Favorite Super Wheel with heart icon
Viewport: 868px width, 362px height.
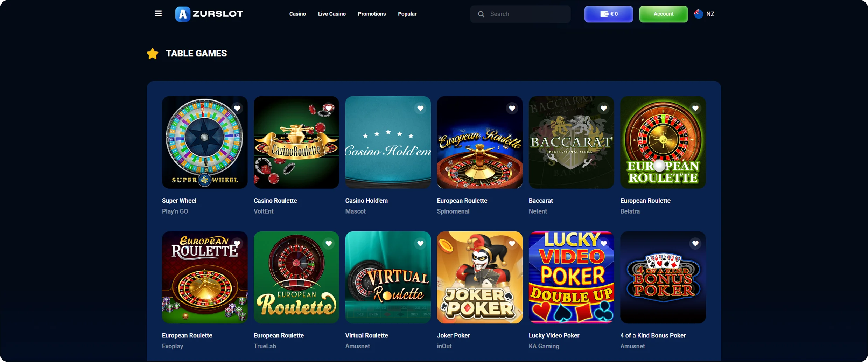coord(237,108)
